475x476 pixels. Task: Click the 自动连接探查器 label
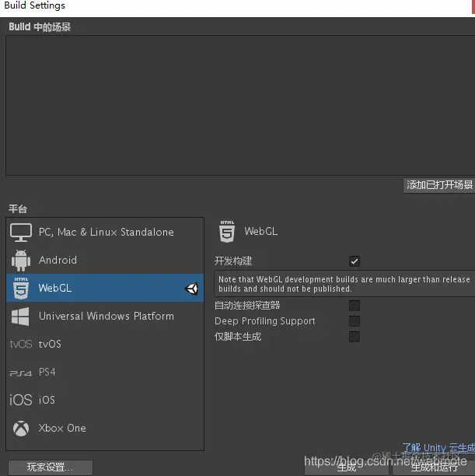[x=247, y=306]
